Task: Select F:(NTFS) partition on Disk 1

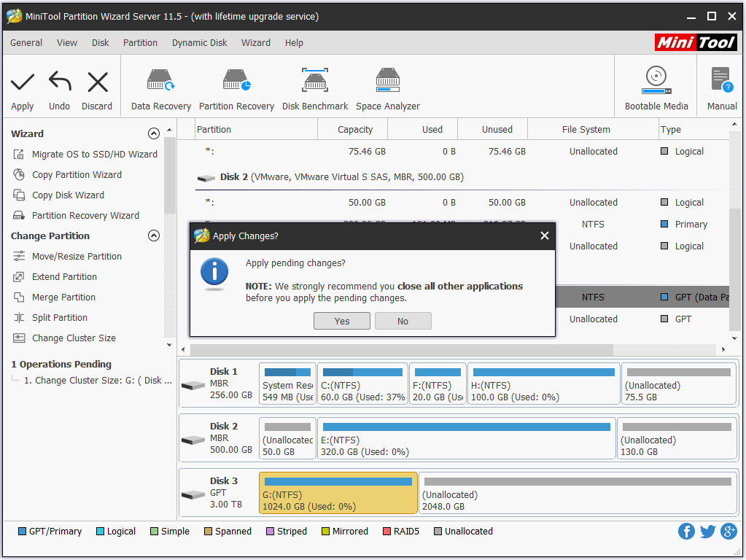Action: (x=438, y=384)
